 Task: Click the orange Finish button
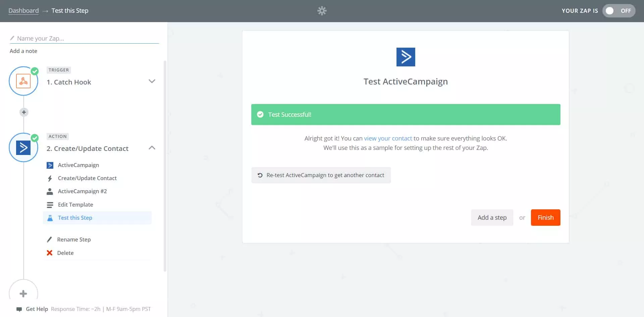click(x=545, y=217)
